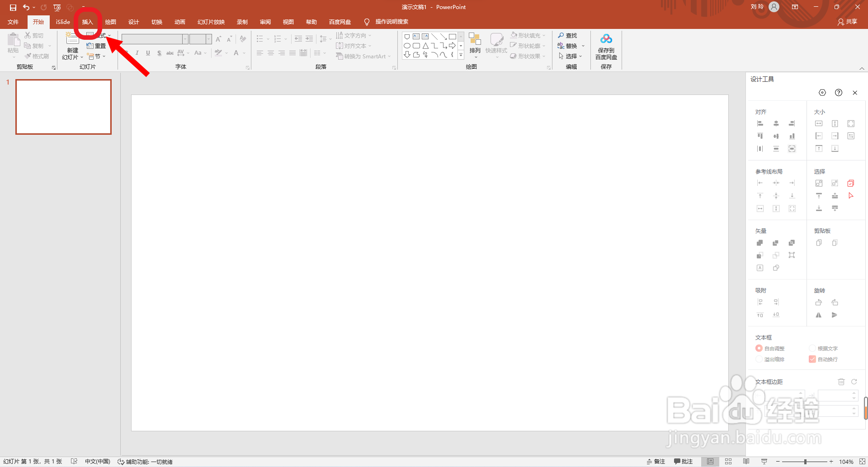Select the 根据文字 radio button
The image size is (868, 467).
[812, 348]
